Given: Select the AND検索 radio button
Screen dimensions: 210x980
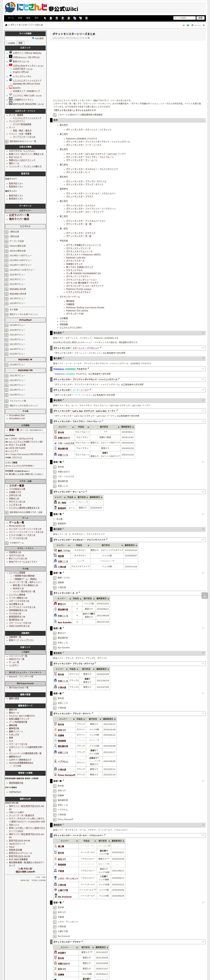Looking at the screenshot, I should pos(33,38).
